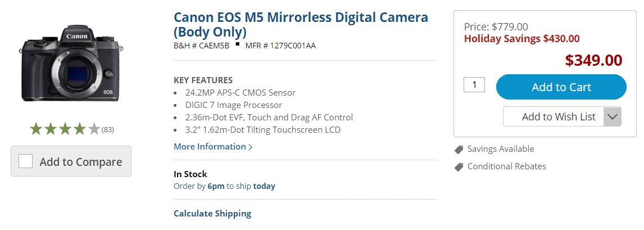The width and height of the screenshot is (644, 230).
Task: Click the Add to Compare button label
Action: [x=81, y=162]
